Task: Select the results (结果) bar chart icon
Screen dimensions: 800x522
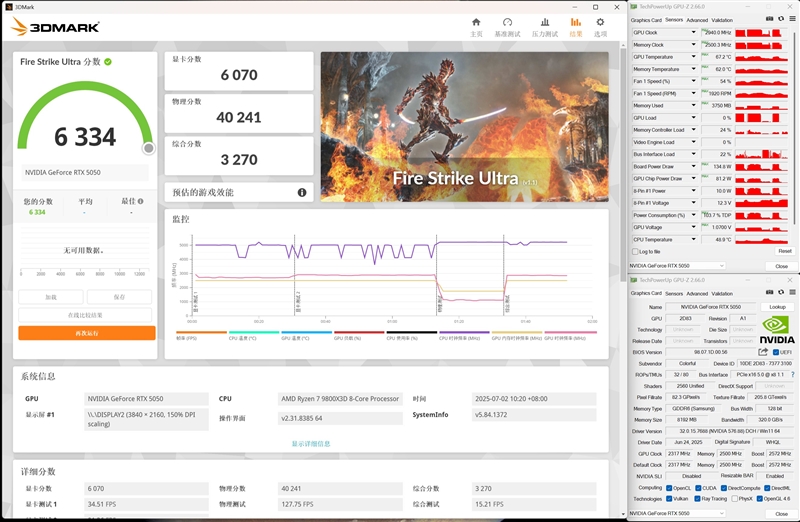Action: [576, 22]
